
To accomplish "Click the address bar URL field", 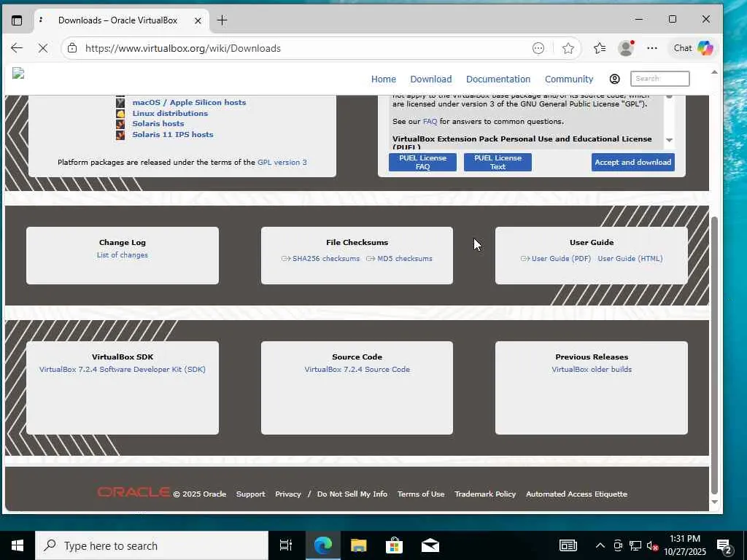I will pyautogui.click(x=305, y=48).
